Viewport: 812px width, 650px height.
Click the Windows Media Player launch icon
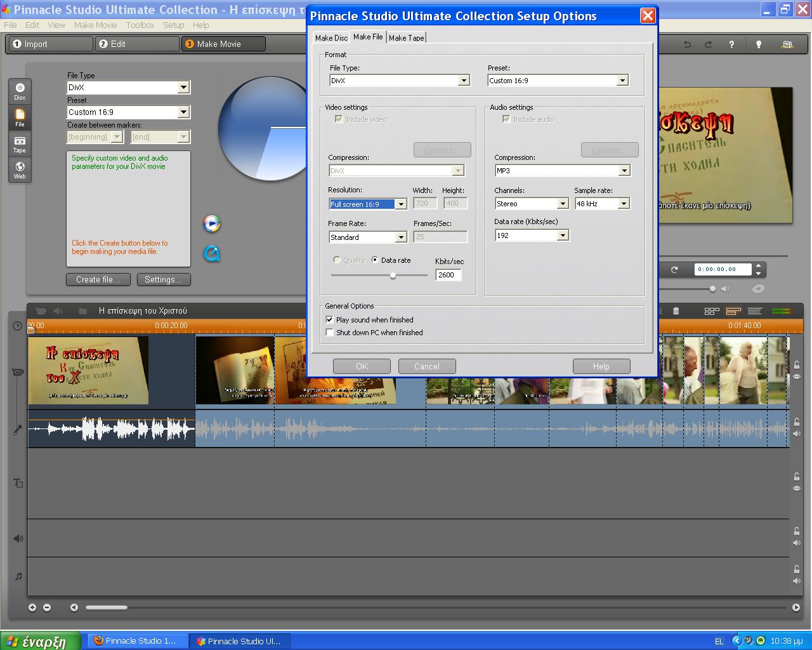212,223
